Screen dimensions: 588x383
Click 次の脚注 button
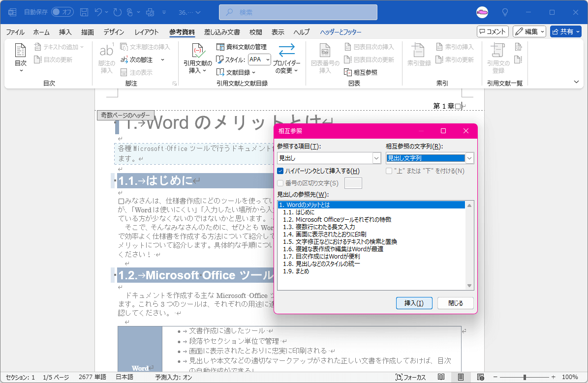137,59
